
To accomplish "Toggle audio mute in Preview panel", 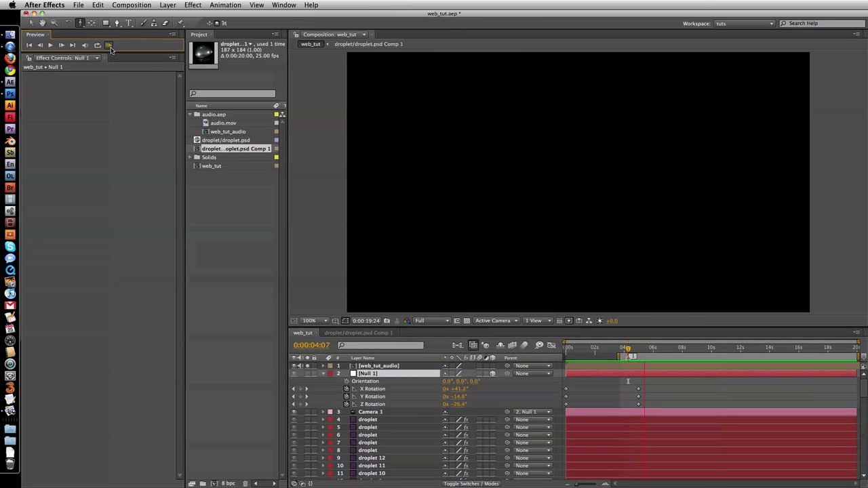I will pyautogui.click(x=85, y=45).
